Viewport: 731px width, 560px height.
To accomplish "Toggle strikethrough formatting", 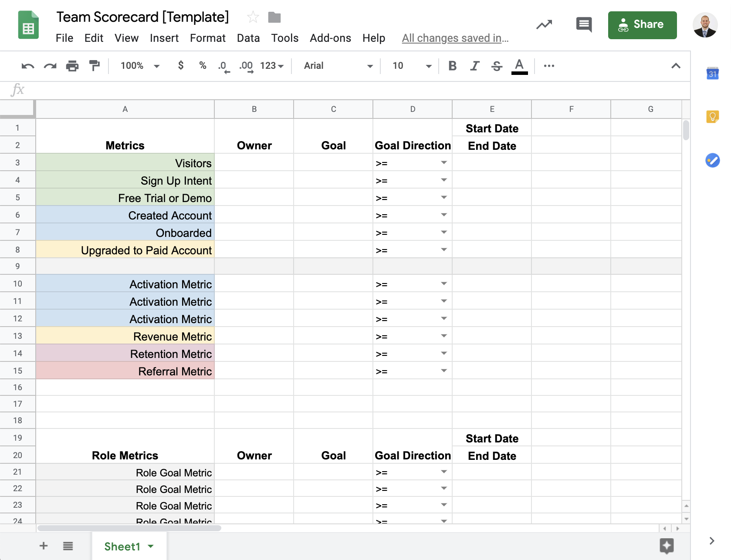I will click(x=497, y=66).
